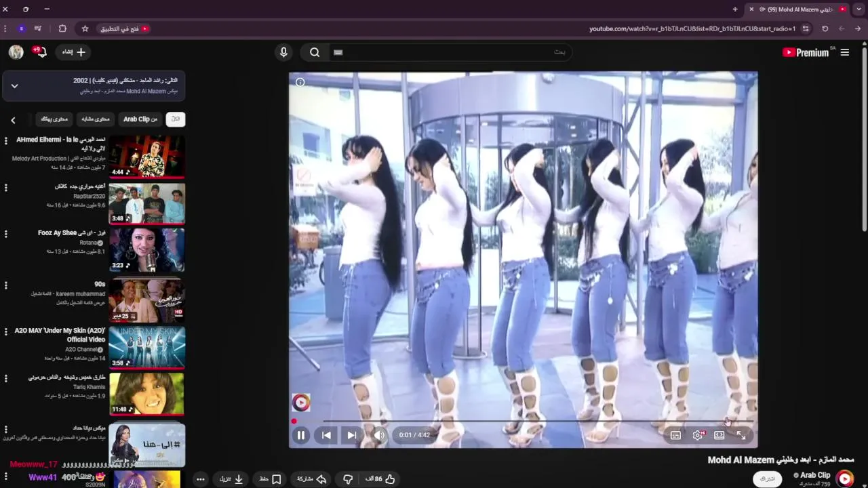Image resolution: width=868 pixels, height=488 pixels.
Task: Focus the YouTube search box
Action: pos(451,52)
